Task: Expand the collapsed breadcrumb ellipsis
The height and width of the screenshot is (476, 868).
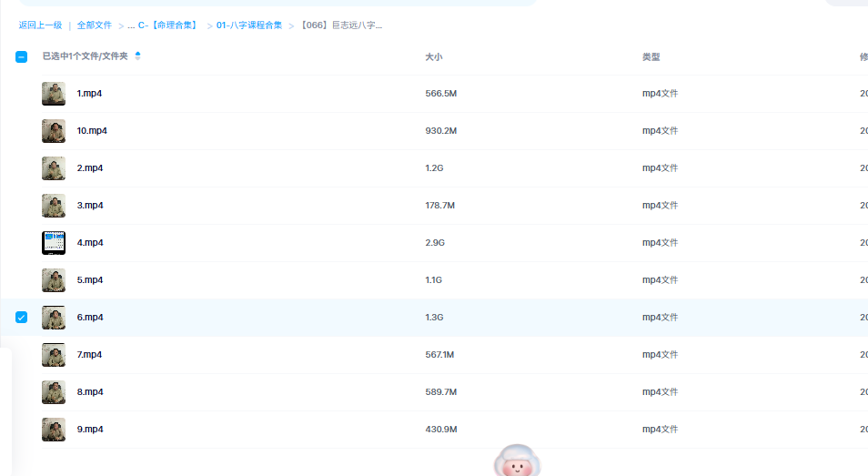Action: point(131,25)
